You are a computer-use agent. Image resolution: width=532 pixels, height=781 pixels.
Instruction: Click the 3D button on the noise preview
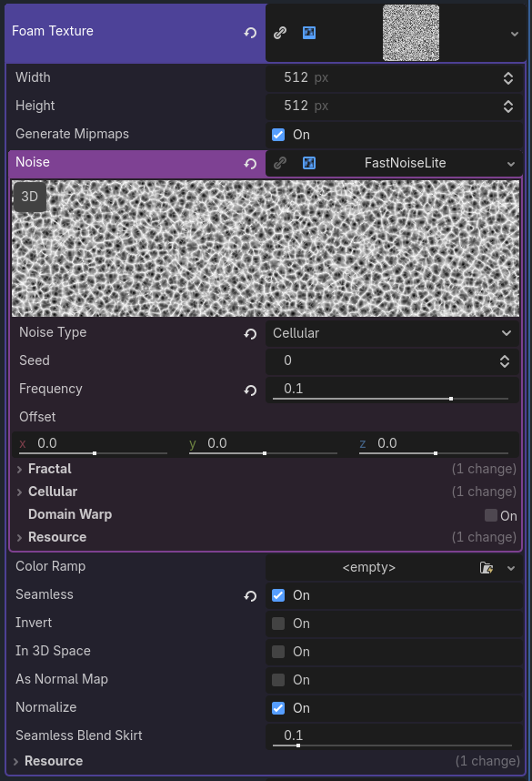point(29,196)
